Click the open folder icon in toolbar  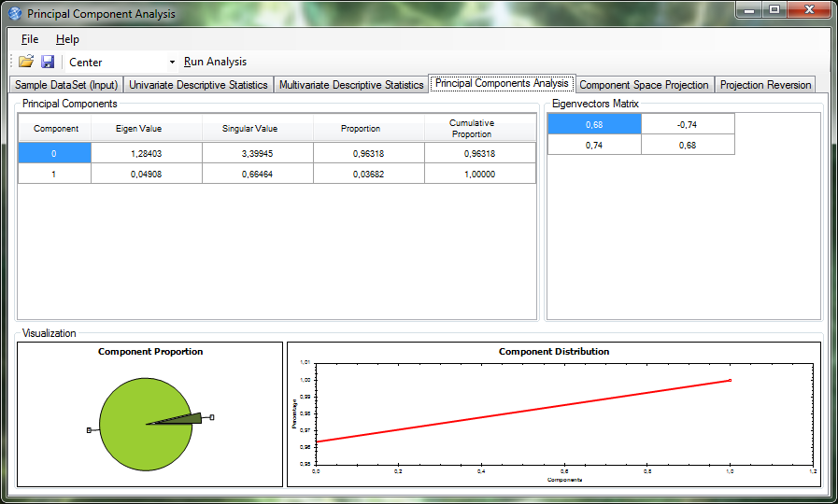(x=25, y=62)
